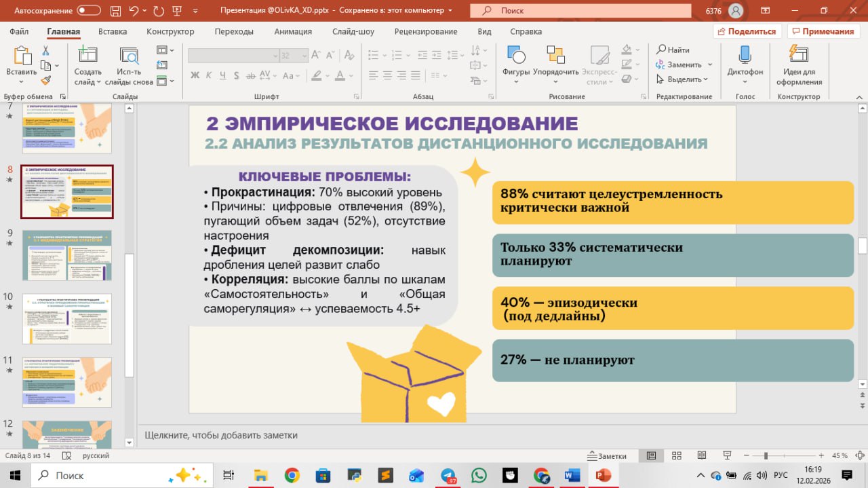
Task: Go to the Слайд-шоу tab
Action: [353, 31]
